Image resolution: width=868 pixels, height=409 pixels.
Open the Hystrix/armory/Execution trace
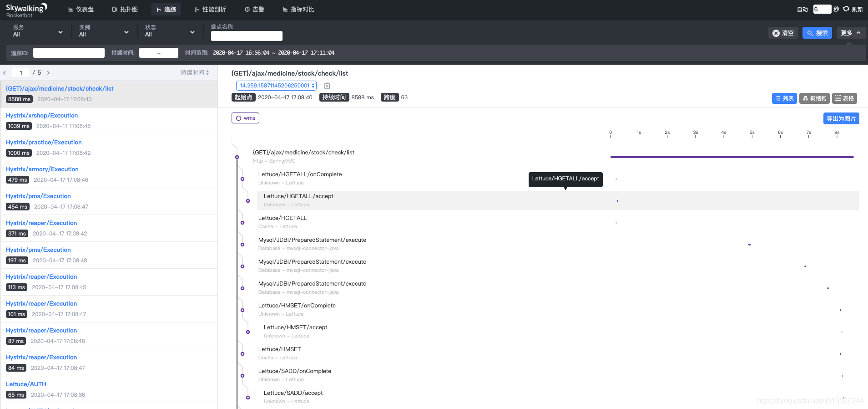coord(109,174)
